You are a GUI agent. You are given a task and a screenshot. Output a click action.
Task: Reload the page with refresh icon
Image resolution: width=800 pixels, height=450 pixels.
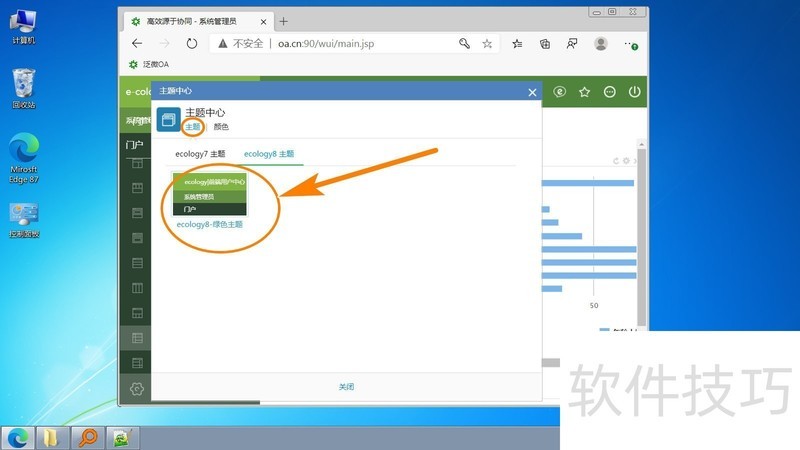point(191,43)
